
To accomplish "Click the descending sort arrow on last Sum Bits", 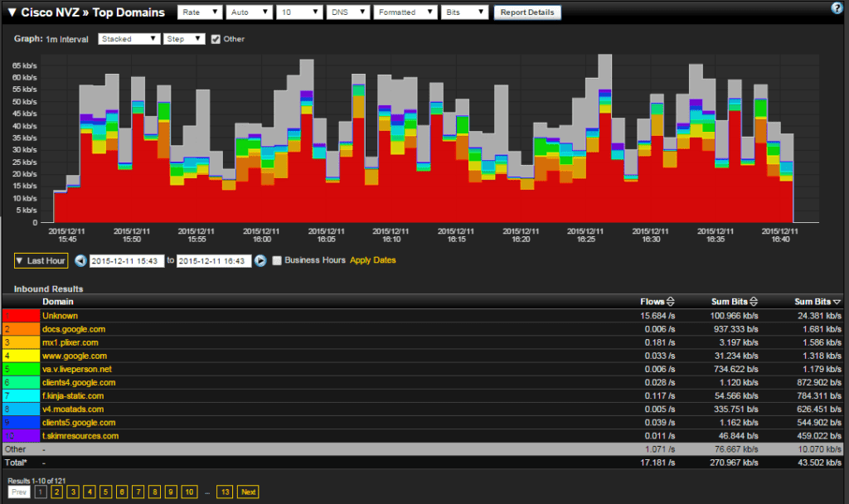I will (x=837, y=302).
